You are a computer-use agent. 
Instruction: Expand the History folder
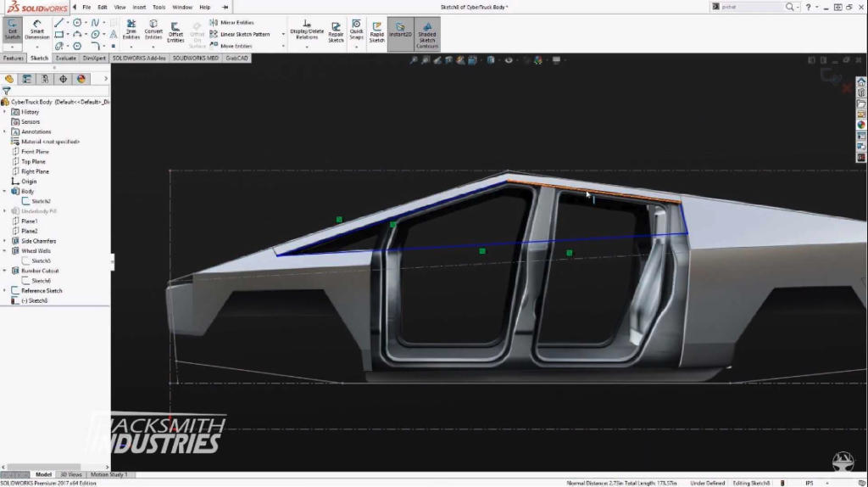tap(5, 112)
